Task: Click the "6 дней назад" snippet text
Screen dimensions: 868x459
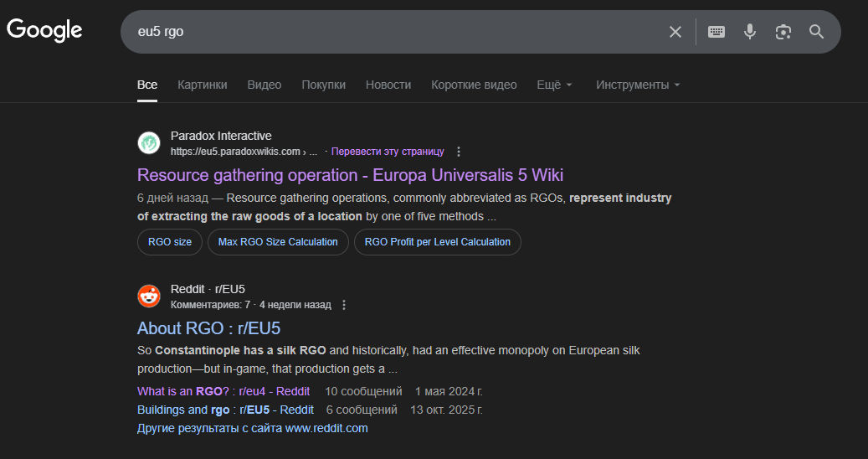Action: 172,199
